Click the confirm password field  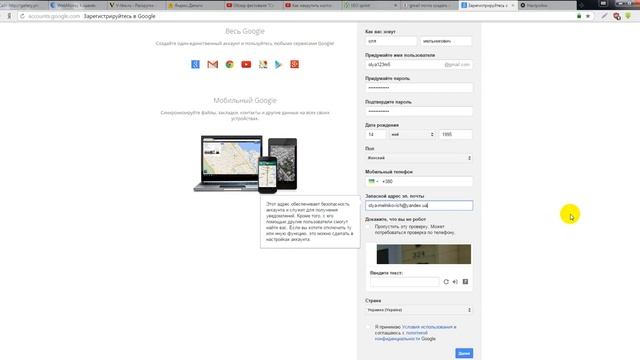pyautogui.click(x=419, y=111)
